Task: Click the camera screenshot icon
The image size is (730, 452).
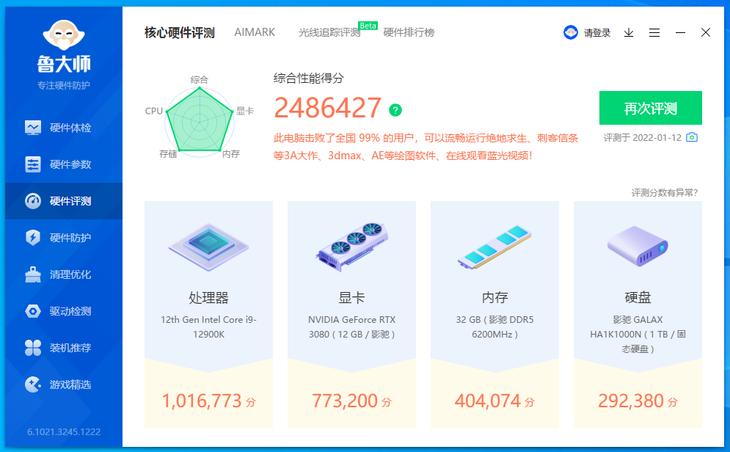Action: point(692,137)
